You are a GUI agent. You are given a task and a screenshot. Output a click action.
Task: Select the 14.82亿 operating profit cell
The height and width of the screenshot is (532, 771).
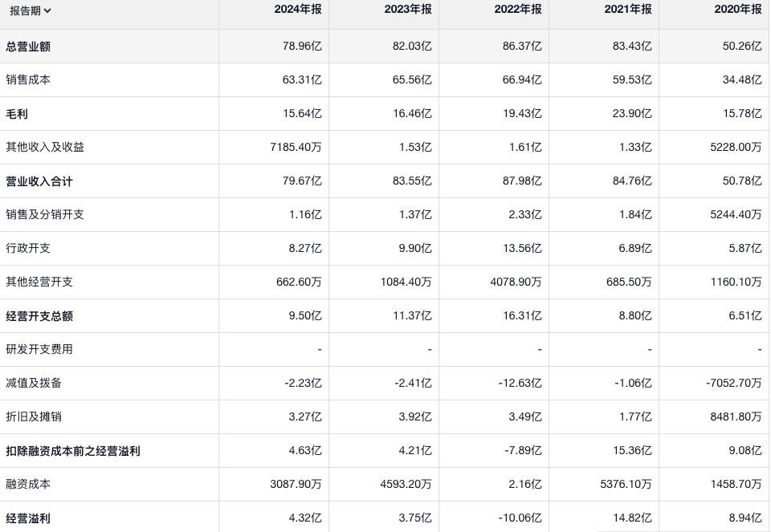pos(632,518)
